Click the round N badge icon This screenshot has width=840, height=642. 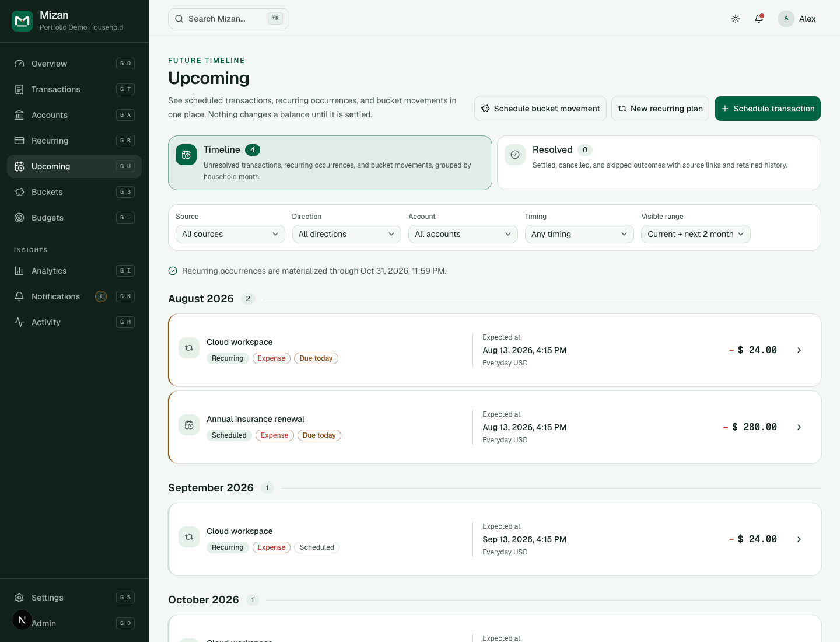[22, 620]
